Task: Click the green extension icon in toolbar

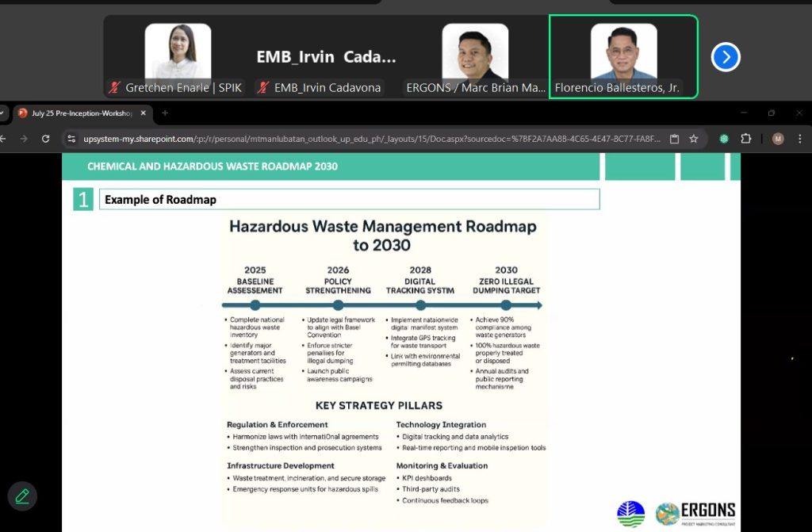Action: click(x=723, y=139)
